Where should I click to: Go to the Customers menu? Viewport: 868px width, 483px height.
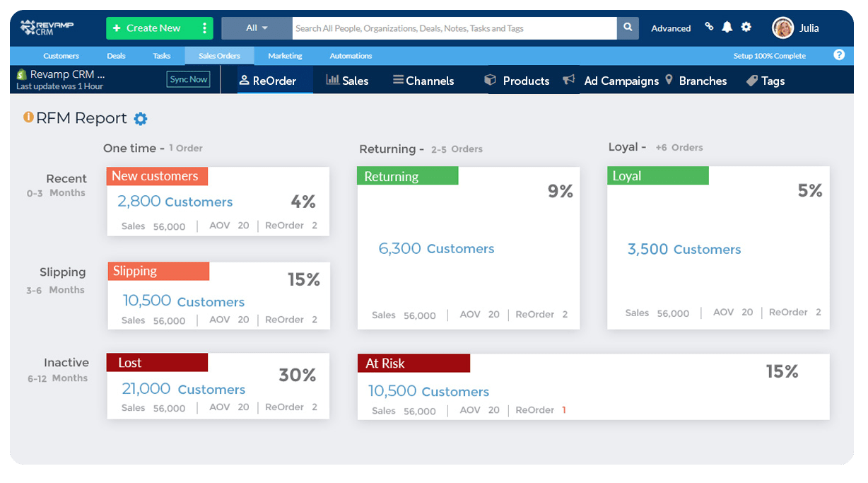[61, 56]
